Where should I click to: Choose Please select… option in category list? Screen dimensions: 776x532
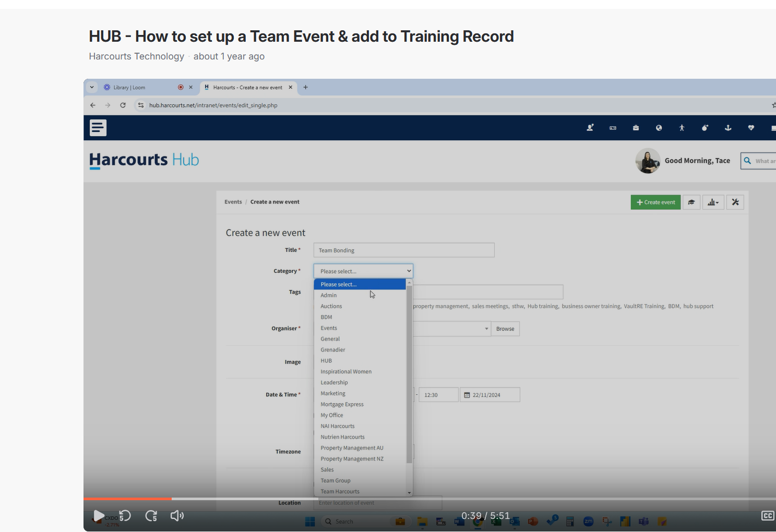360,284
